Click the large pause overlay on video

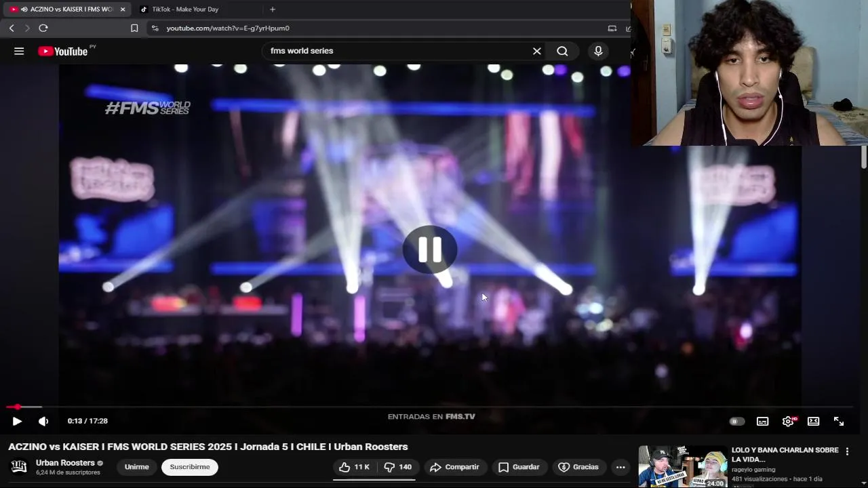(x=430, y=249)
